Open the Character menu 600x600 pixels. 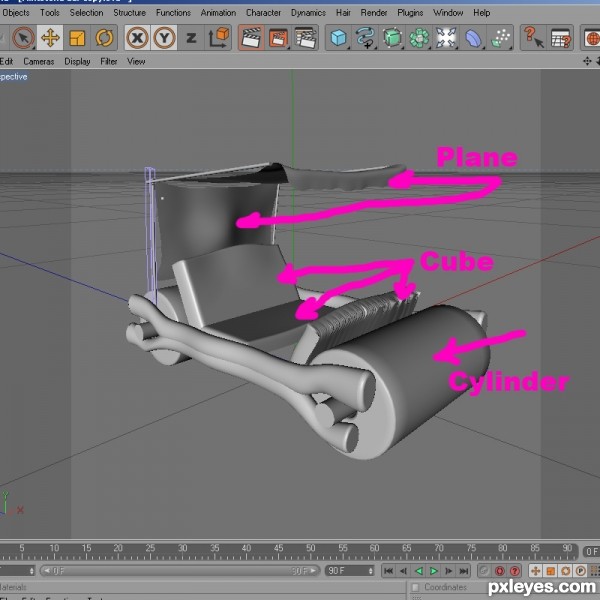(x=263, y=13)
